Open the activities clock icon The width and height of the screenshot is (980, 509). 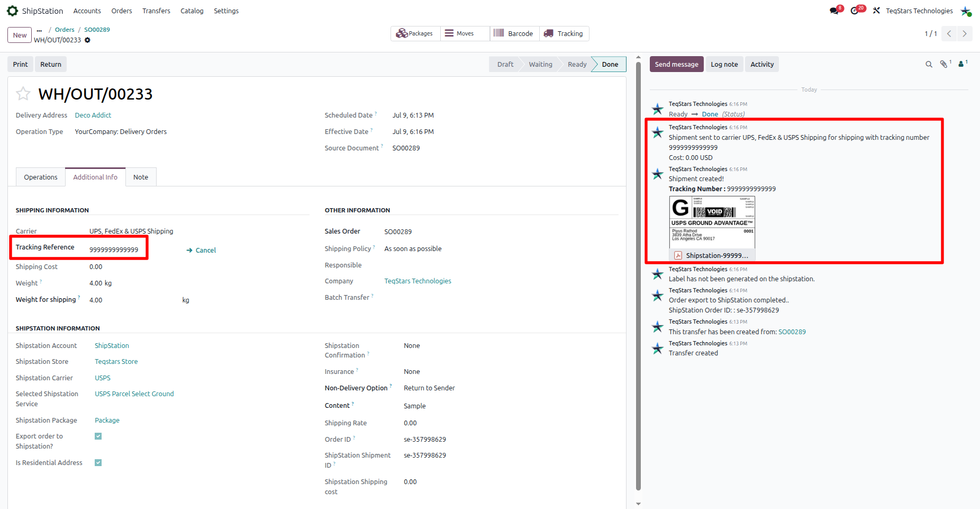(855, 11)
